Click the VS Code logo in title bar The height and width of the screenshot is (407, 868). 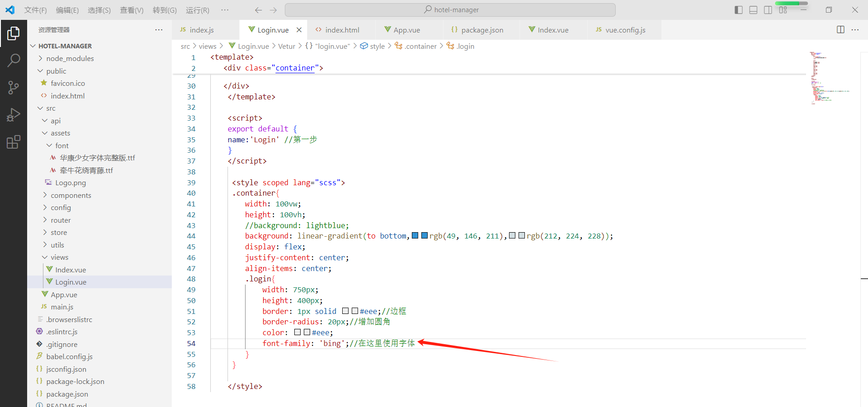pyautogui.click(x=10, y=10)
